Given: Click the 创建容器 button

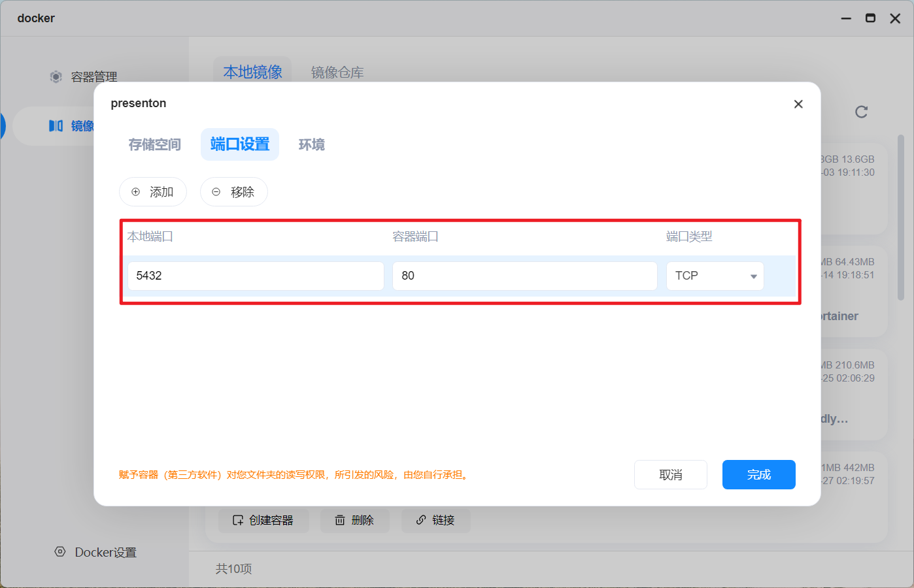Looking at the screenshot, I should coord(263,521).
